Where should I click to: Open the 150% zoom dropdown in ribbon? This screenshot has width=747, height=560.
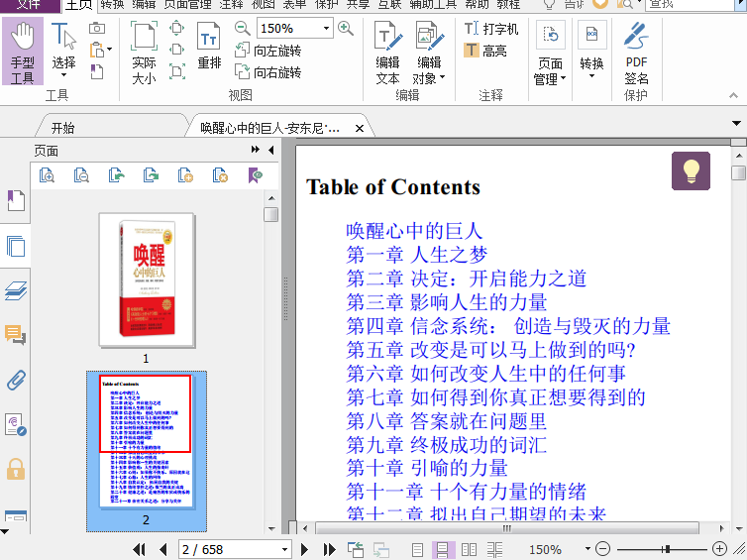point(326,29)
